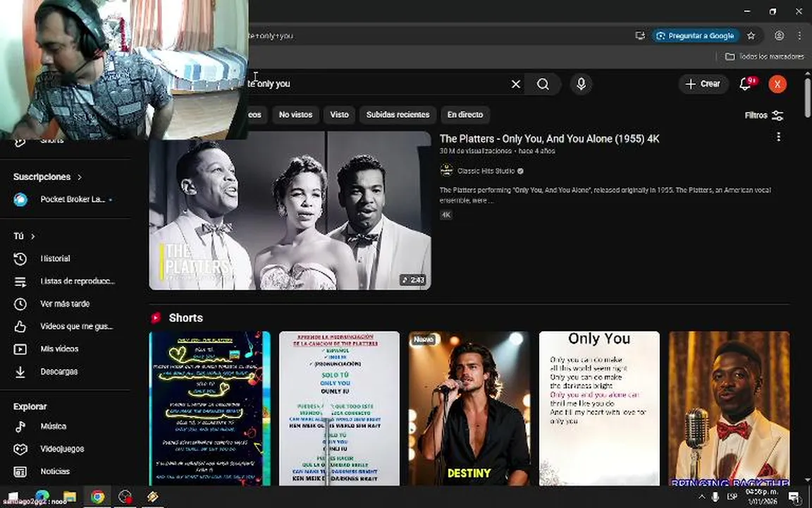This screenshot has width=812, height=508.
Task: Open the Videojuegos controller icon
Action: point(20,449)
